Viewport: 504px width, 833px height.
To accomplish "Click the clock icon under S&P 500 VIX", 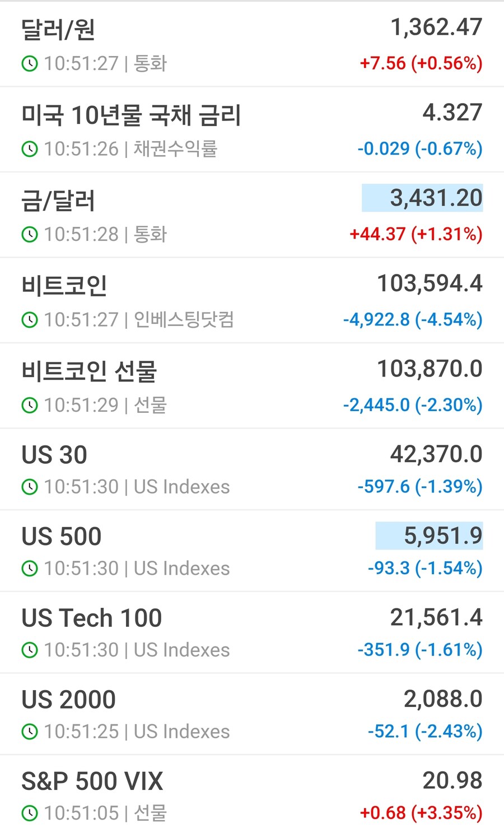I will (x=29, y=813).
